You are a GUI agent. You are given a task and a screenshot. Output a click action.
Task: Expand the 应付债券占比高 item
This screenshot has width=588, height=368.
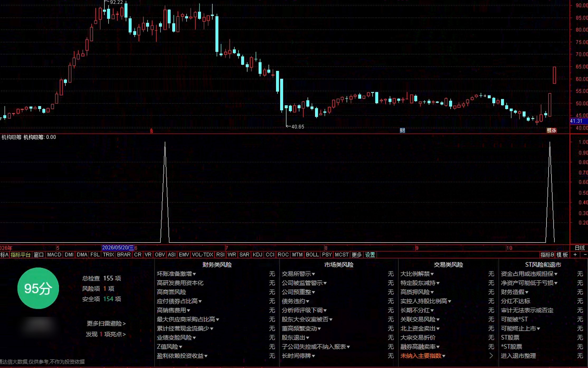pyautogui.click(x=179, y=301)
